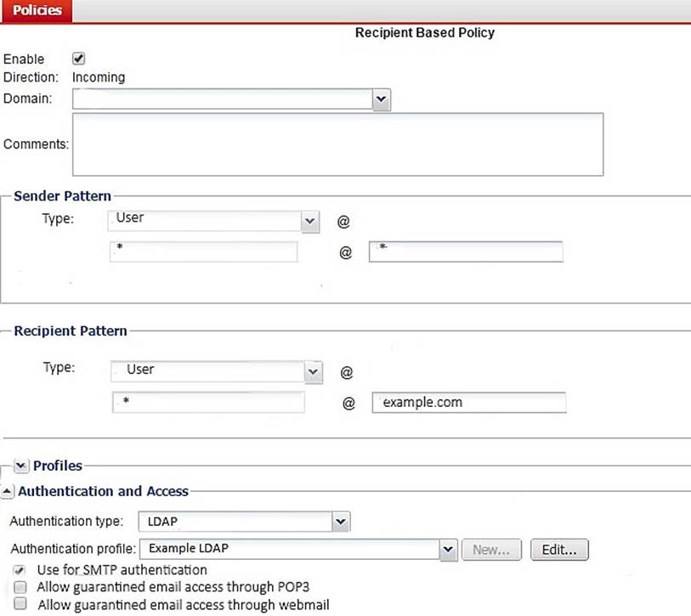
Task: Collapse the Authentication and Access section
Action: click(8, 491)
